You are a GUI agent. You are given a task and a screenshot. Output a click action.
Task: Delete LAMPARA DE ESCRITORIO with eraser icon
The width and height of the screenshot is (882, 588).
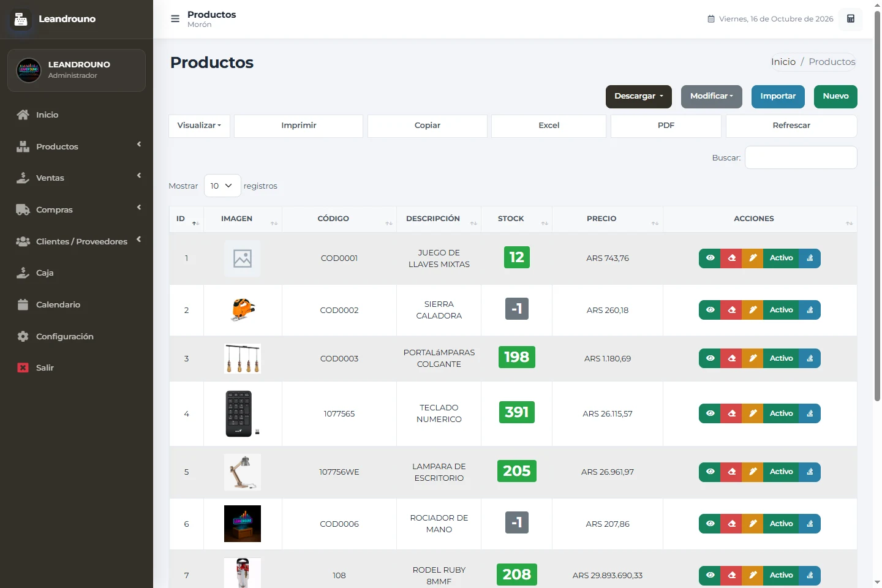(731, 472)
